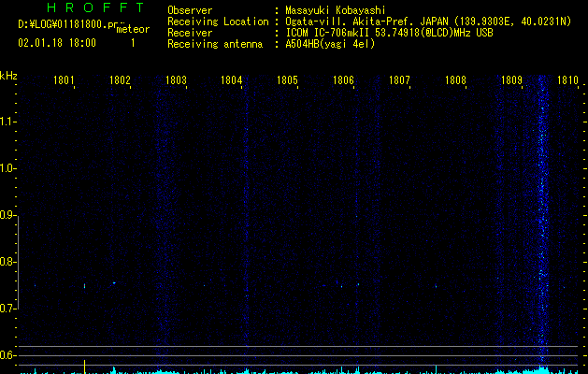
Task: Click the observer name Masayuki Kobayashi
Action: click(336, 10)
